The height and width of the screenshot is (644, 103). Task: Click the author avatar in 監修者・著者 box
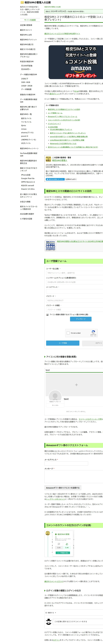coord(48,159)
